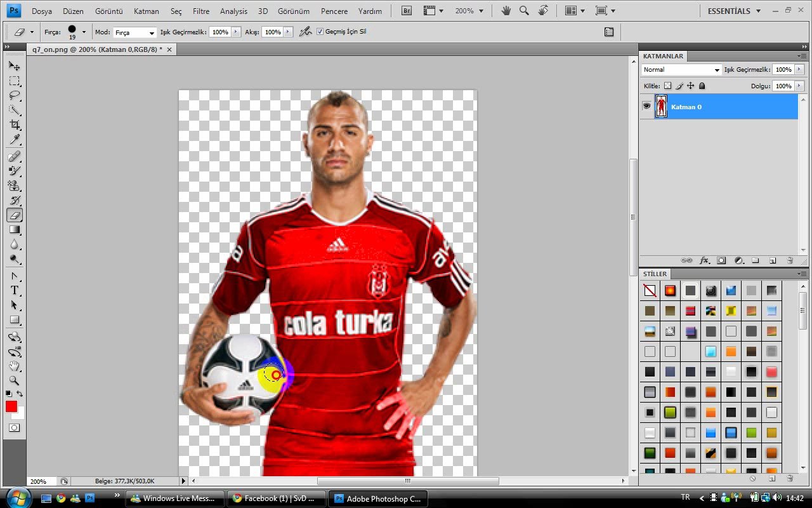
Task: Open the Filtre menu
Action: point(201,11)
